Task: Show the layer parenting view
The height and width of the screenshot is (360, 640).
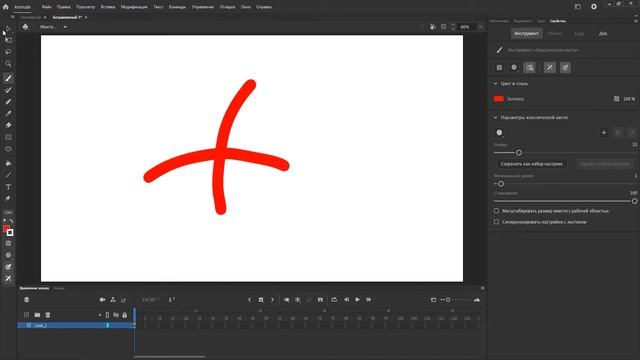Action: (x=113, y=300)
